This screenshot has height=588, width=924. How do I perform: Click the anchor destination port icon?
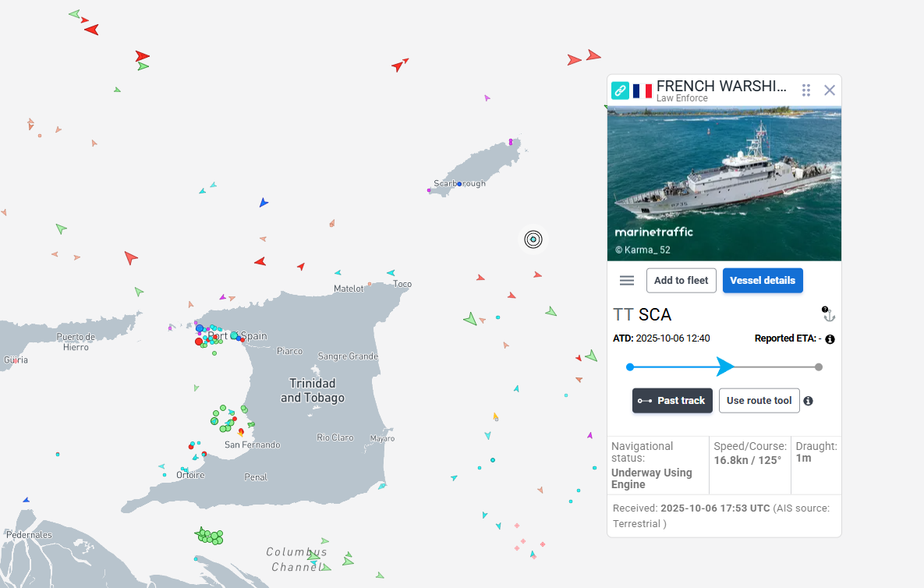(829, 314)
